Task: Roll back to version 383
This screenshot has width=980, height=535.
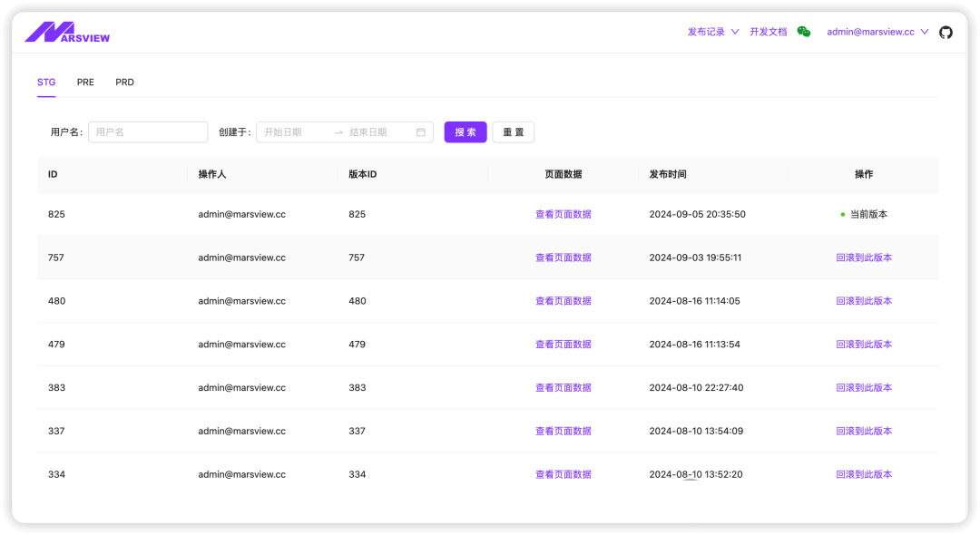Action: [x=864, y=388]
